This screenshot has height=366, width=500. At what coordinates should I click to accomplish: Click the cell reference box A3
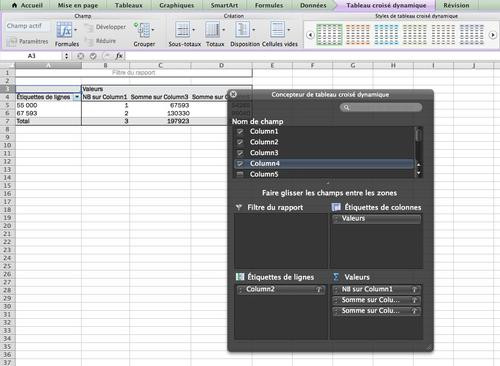click(x=32, y=56)
